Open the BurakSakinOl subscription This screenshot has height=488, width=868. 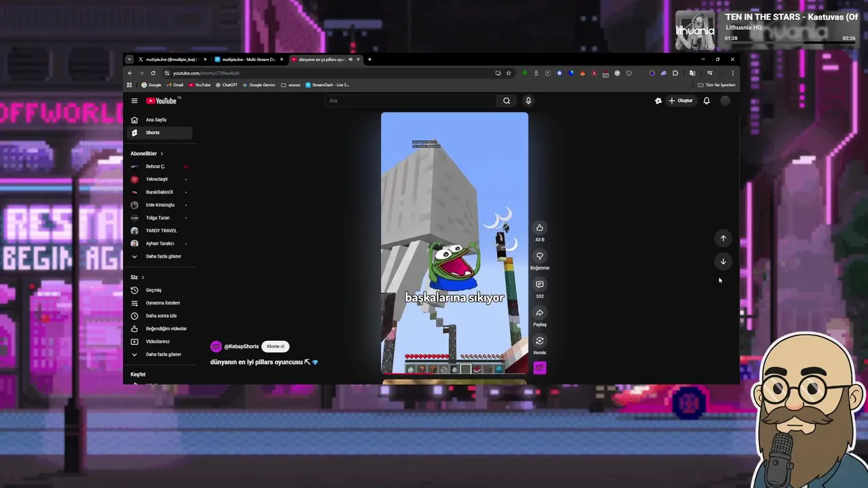(160, 192)
